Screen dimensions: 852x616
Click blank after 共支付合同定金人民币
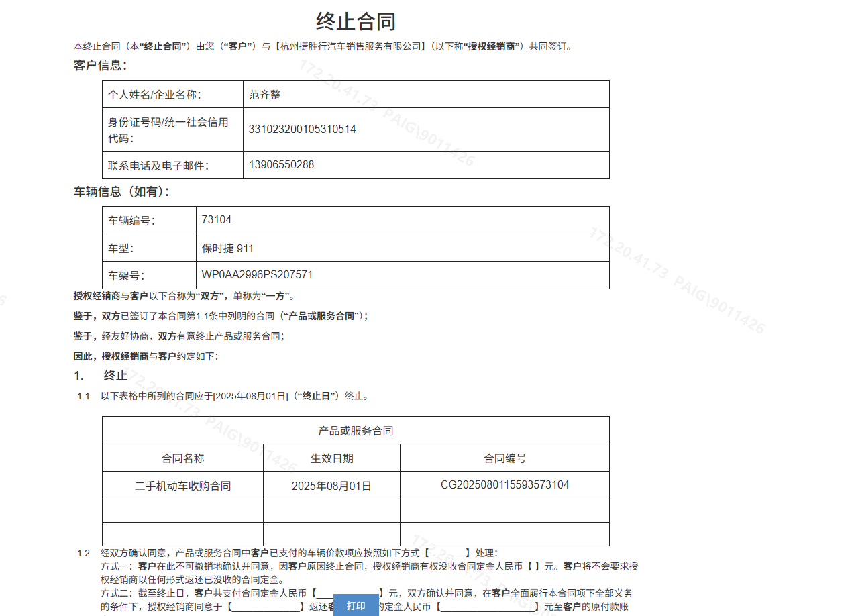click(347, 593)
